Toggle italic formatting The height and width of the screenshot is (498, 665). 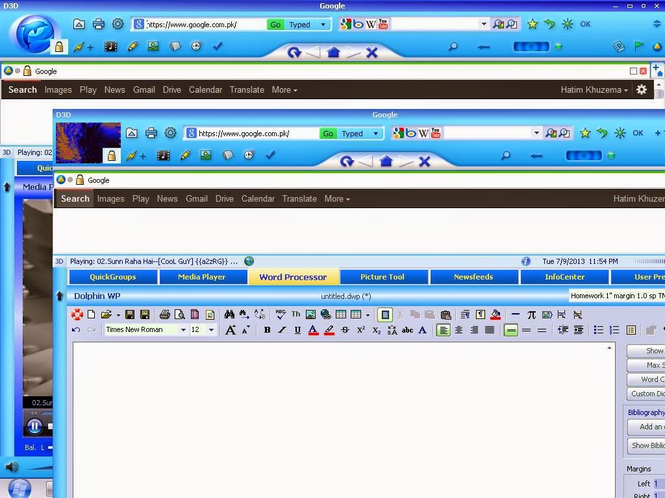(x=282, y=330)
